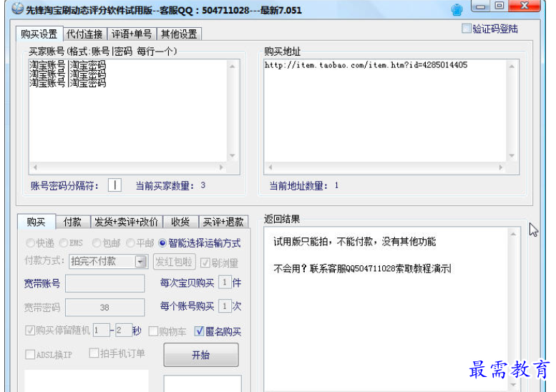Viewport: 556px width, 392px height.
Task: Select the 包邮 radio button
Action: (x=97, y=242)
